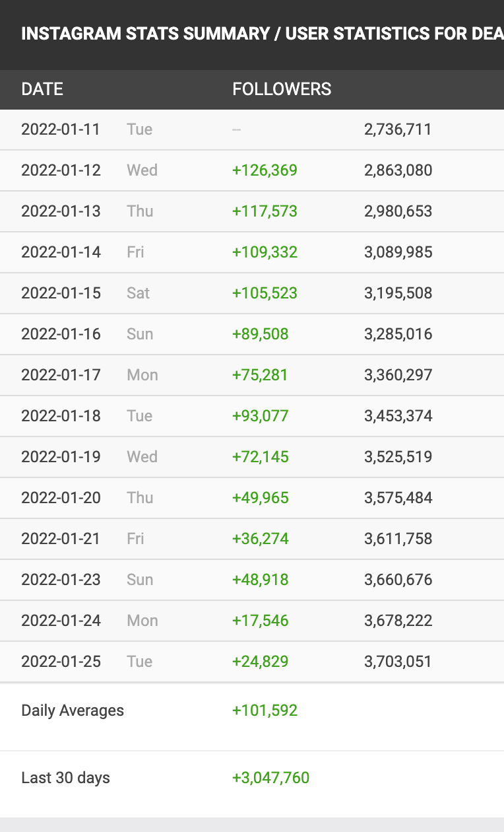Select the +72,145 follower change

pos(260,457)
